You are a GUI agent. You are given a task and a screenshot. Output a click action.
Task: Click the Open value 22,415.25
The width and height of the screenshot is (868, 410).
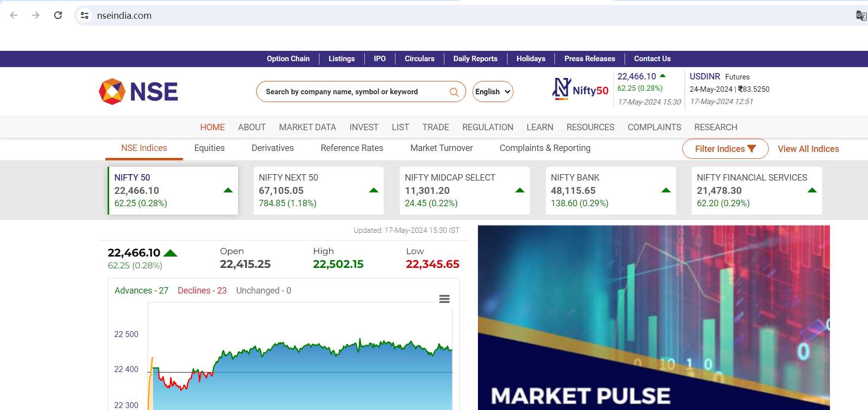tap(245, 264)
